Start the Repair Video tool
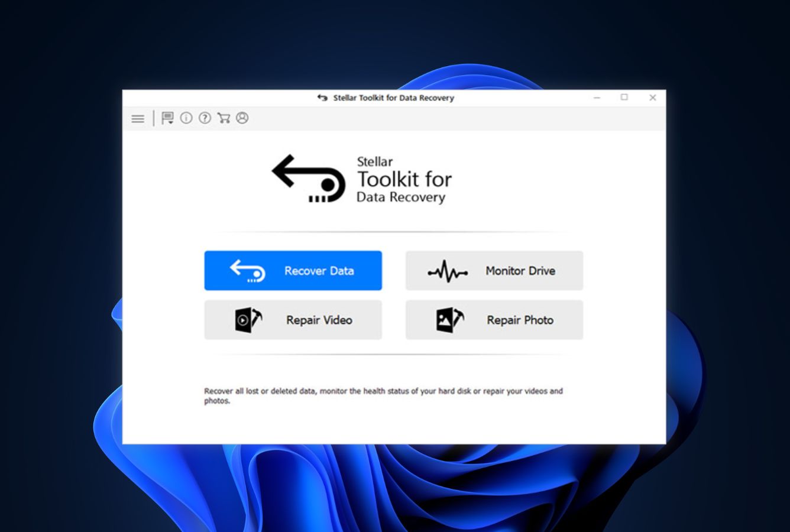This screenshot has height=532, width=790. click(293, 320)
